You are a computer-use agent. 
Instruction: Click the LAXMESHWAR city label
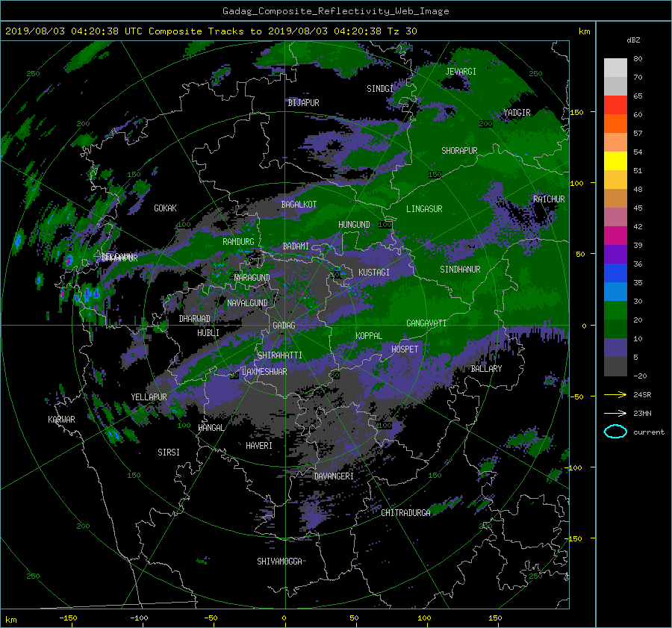pos(264,372)
